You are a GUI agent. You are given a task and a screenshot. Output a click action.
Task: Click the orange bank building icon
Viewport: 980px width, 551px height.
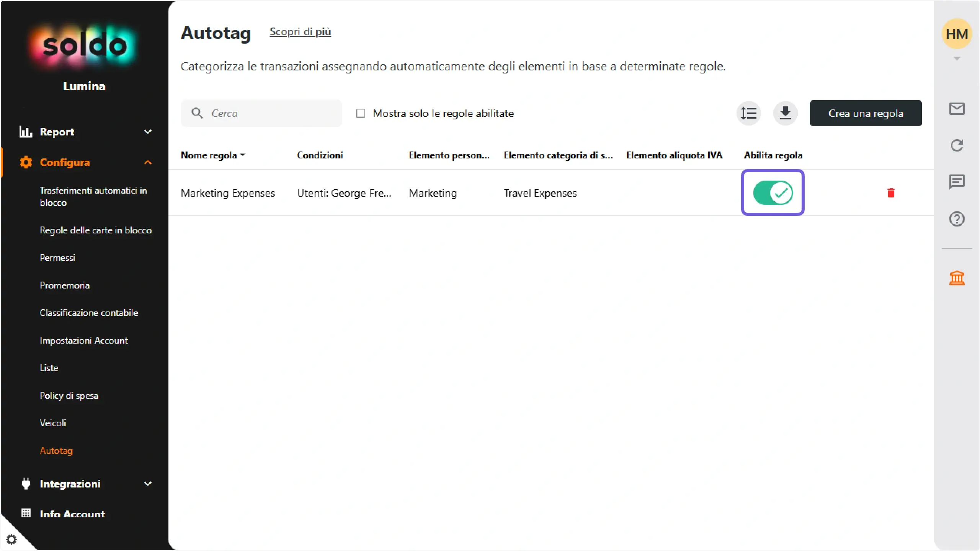pyautogui.click(x=957, y=278)
